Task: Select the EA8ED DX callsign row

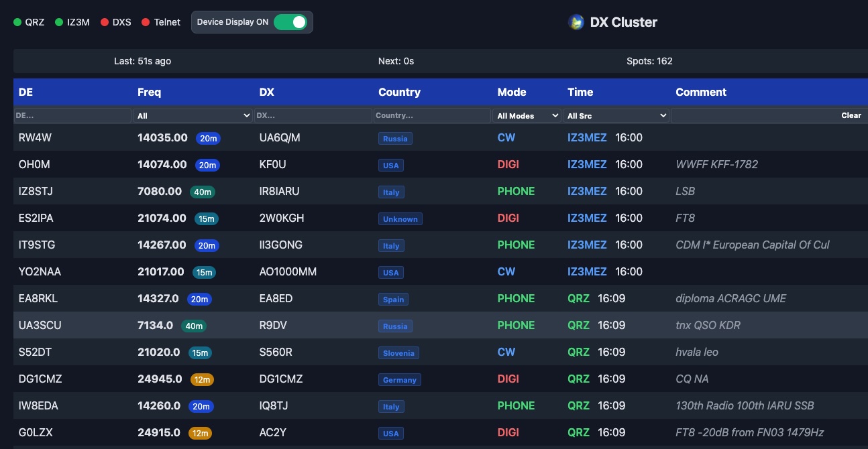Action: 276,298
